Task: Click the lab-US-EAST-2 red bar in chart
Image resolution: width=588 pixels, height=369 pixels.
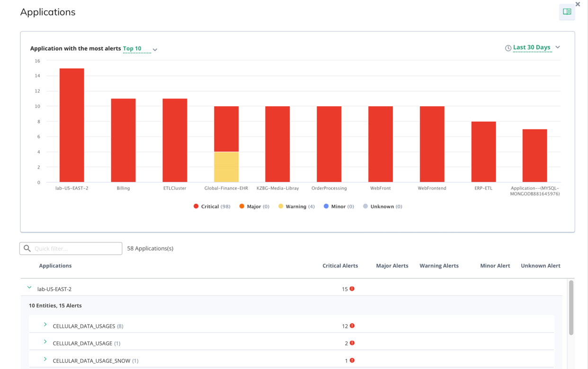Action: (72, 125)
